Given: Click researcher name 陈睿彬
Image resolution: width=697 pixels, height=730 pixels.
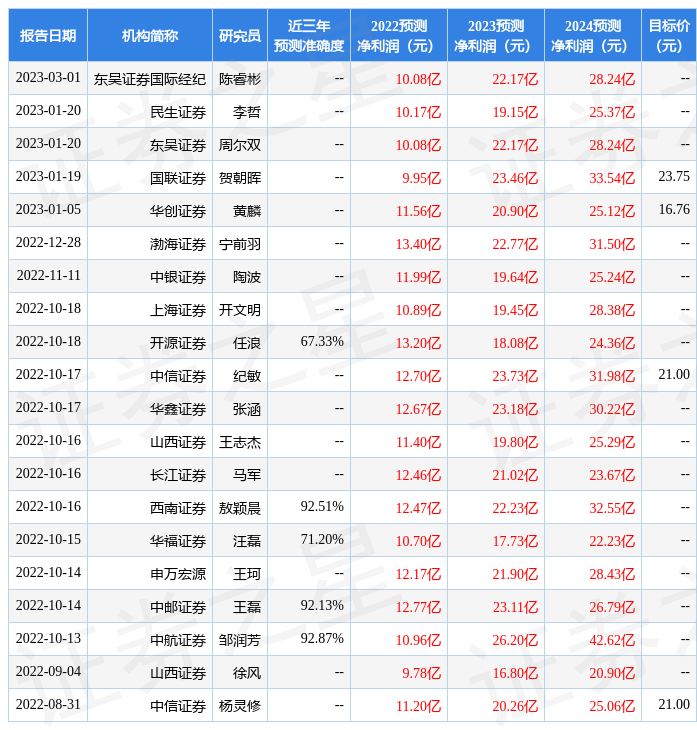Looking at the screenshot, I should [240, 79].
